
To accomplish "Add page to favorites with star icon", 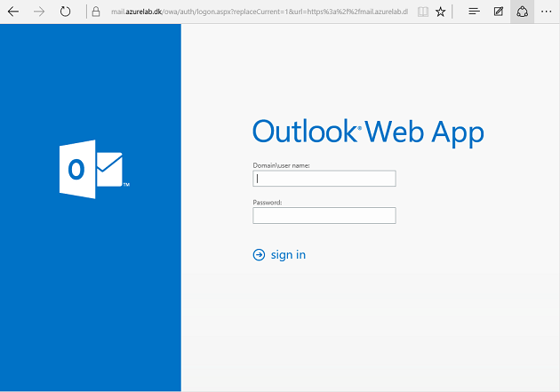I will [x=441, y=12].
